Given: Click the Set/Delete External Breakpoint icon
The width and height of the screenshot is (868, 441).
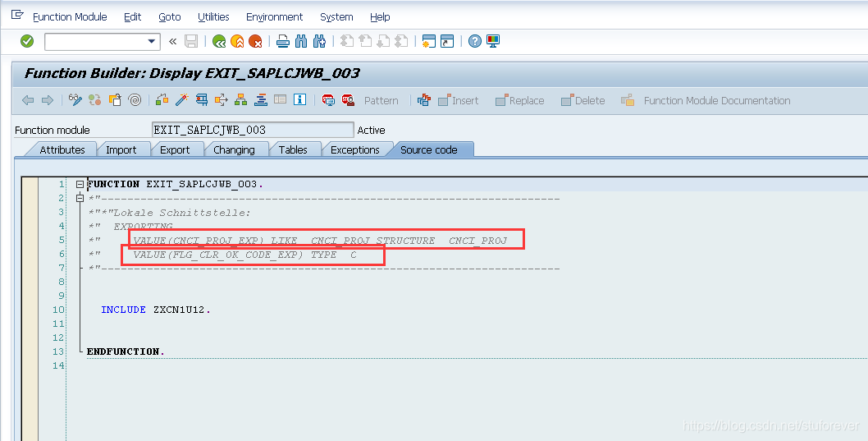Looking at the screenshot, I should (348, 99).
